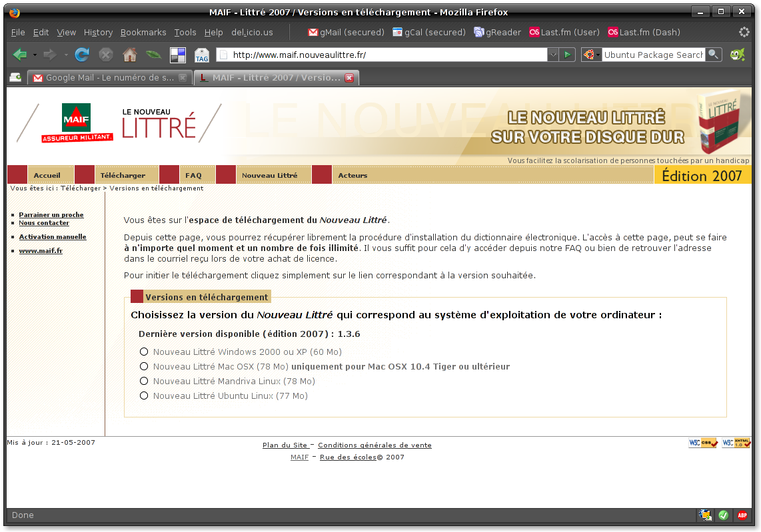Image resolution: width=761 pixels, height=532 pixels.
Task: Open the home page icon
Action: pyautogui.click(x=129, y=55)
